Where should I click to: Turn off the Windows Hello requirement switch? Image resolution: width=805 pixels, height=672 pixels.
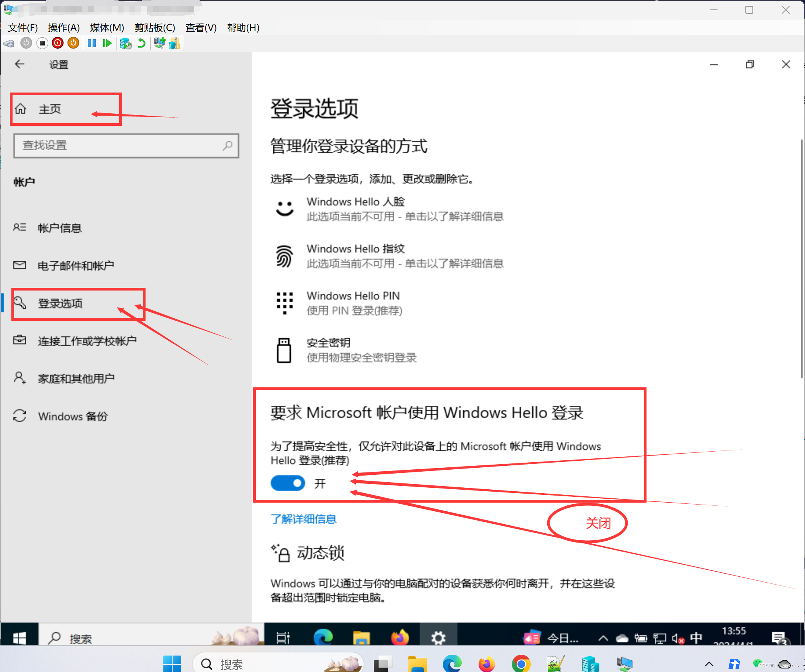pos(288,483)
